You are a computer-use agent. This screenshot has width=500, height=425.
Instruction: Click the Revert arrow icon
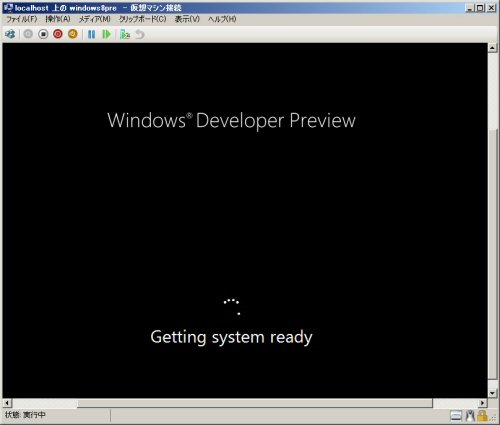click(x=140, y=34)
